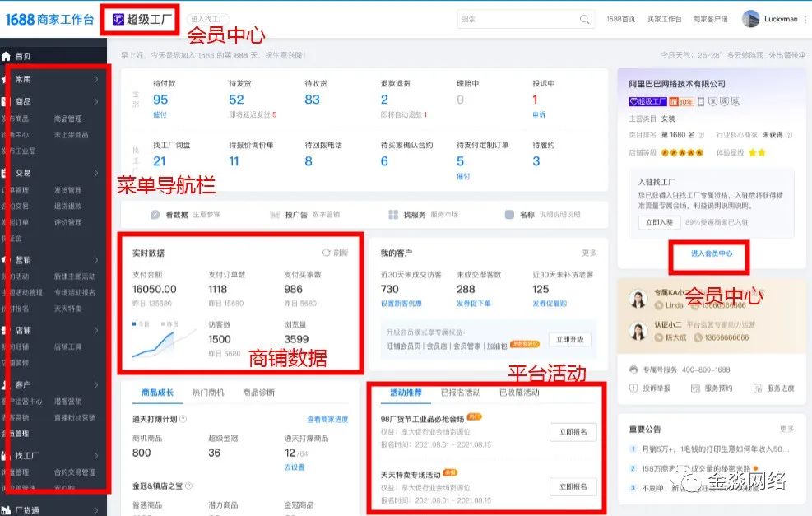The width and height of the screenshot is (812, 516).
Task: Expand the 找工厂 menu chevron
Action: [x=96, y=456]
